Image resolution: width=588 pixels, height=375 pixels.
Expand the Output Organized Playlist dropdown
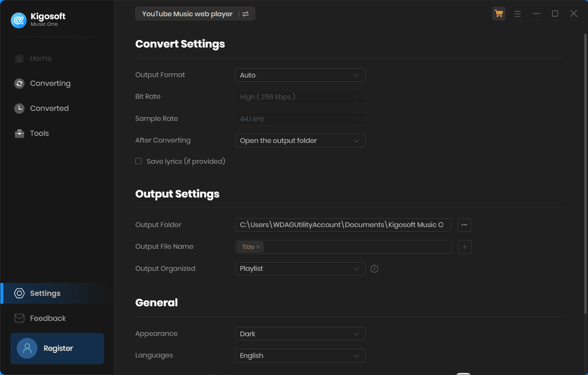pyautogui.click(x=300, y=269)
